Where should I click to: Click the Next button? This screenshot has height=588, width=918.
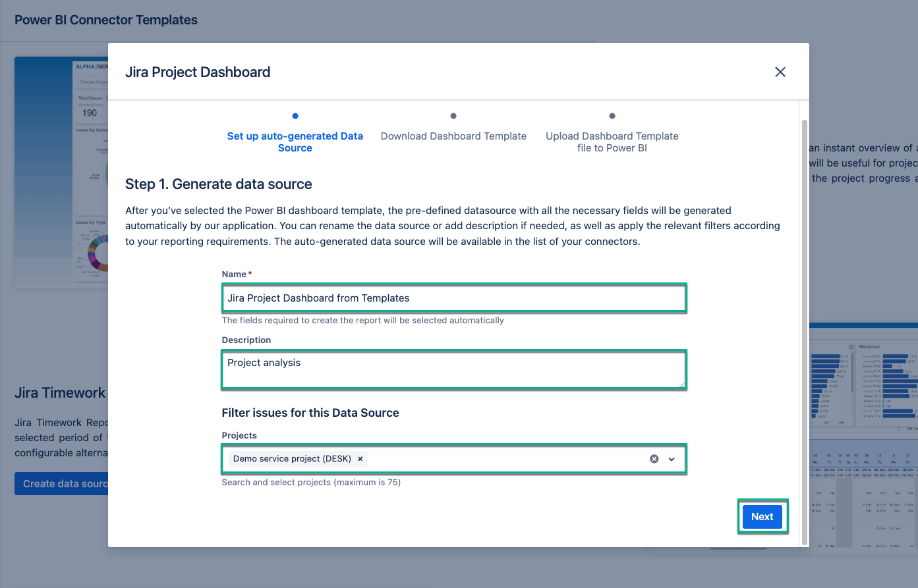point(762,516)
